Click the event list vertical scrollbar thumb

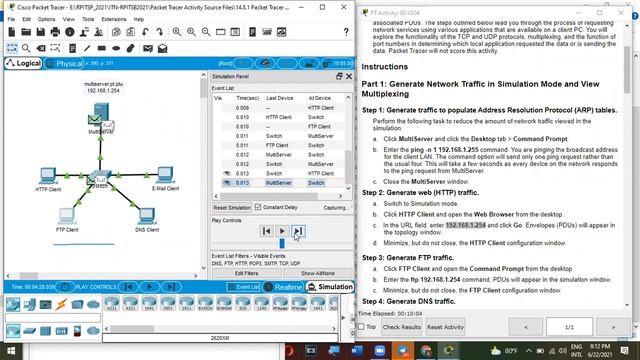coord(348,167)
